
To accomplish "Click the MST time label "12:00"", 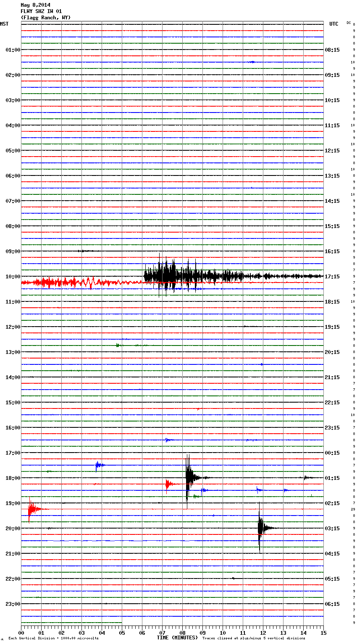I will click(x=13, y=327).
